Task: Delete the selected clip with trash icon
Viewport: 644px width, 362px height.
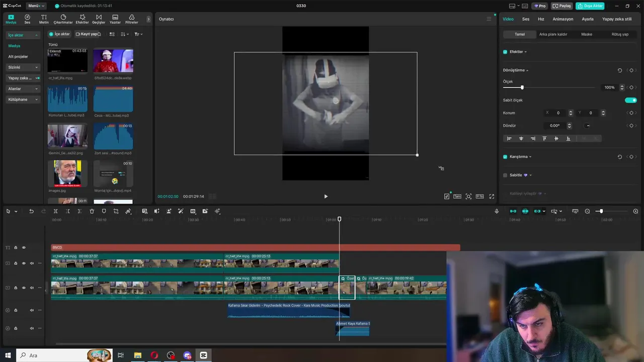Action: [x=92, y=211]
